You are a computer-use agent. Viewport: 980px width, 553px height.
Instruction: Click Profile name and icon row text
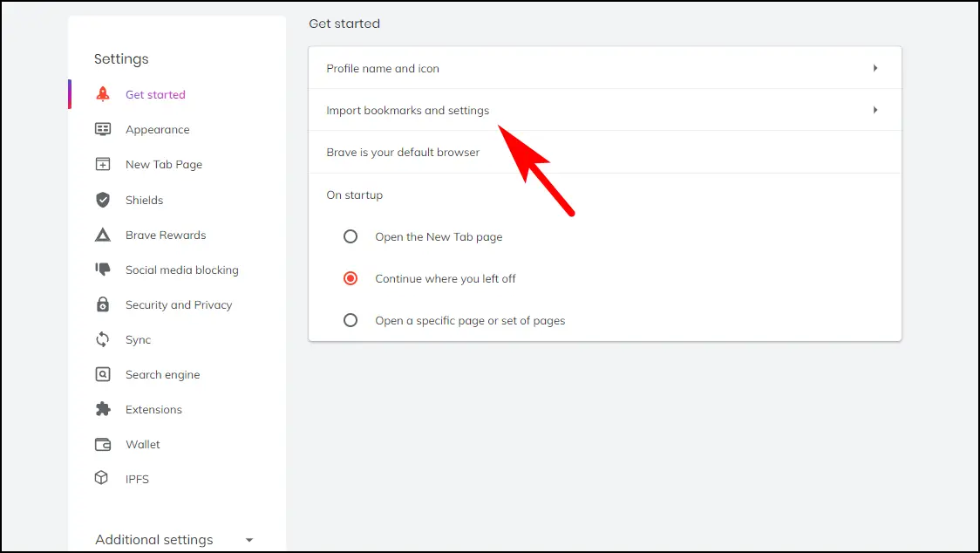click(383, 68)
